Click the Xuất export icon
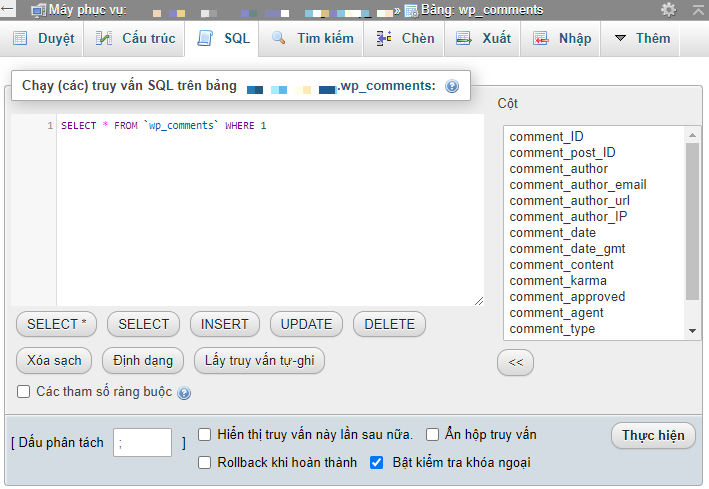Viewport: 709px width, 489px height. [x=464, y=39]
